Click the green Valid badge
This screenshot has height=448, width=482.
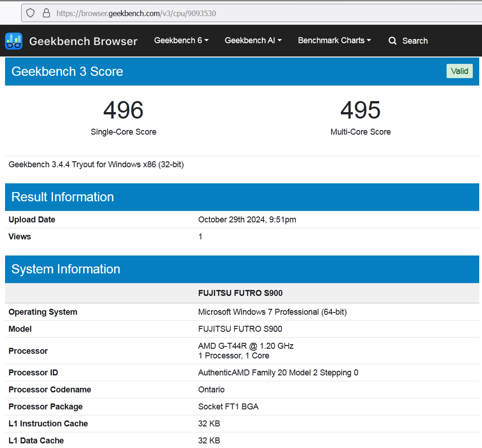click(459, 71)
